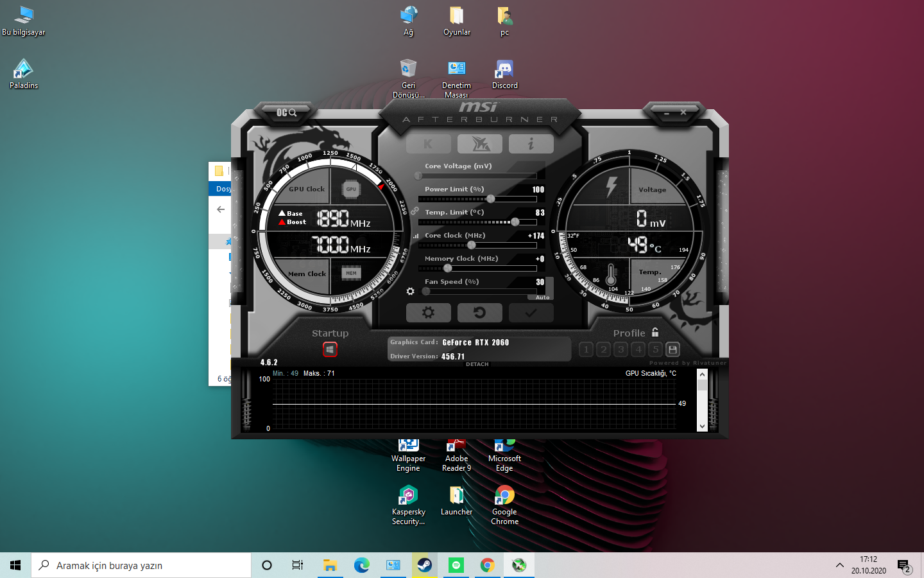Click the Power Limit slider handle
The width and height of the screenshot is (924, 578).
[x=491, y=198]
